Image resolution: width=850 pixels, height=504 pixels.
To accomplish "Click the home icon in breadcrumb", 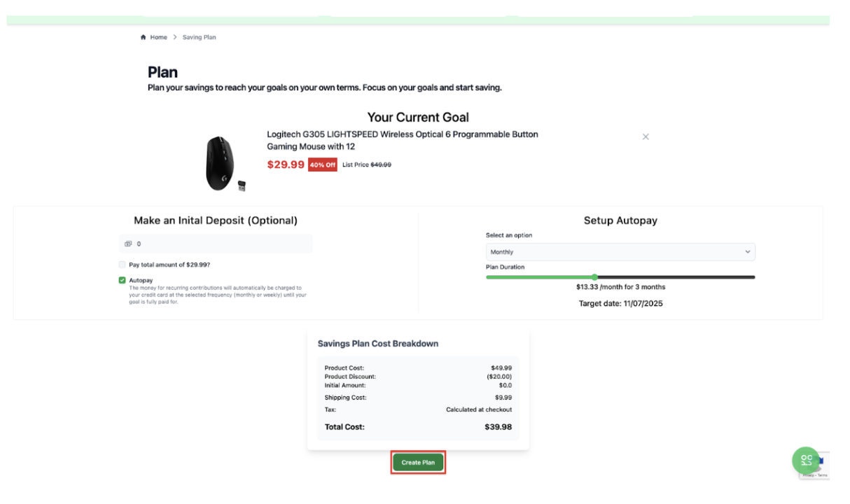I will click(143, 37).
